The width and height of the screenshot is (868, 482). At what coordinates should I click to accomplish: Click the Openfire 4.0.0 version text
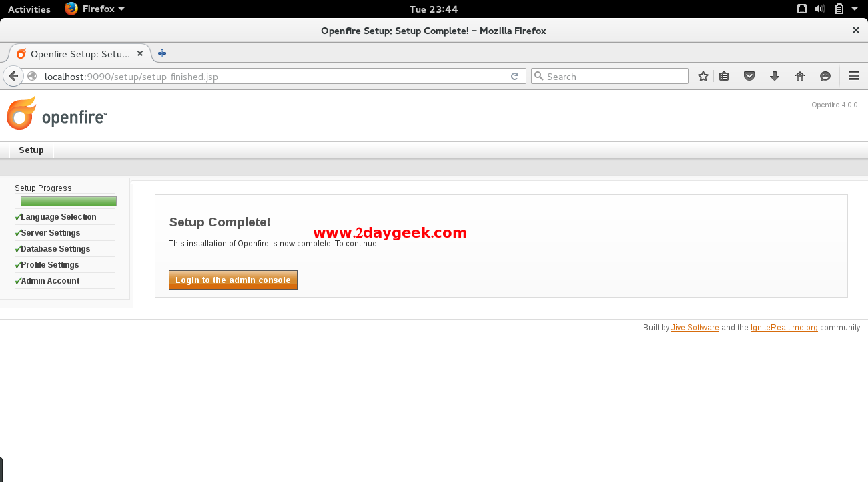[834, 105]
